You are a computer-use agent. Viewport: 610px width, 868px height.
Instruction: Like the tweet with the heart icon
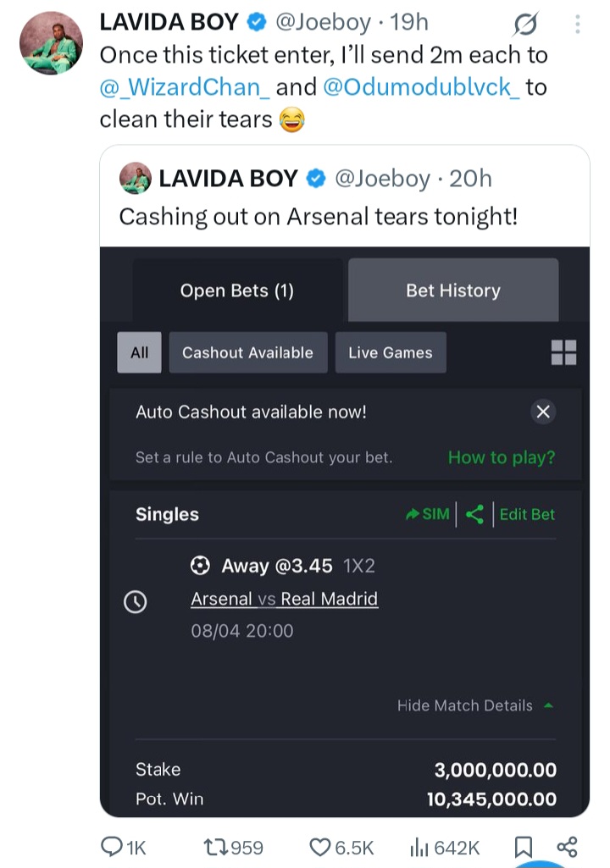[x=319, y=847]
